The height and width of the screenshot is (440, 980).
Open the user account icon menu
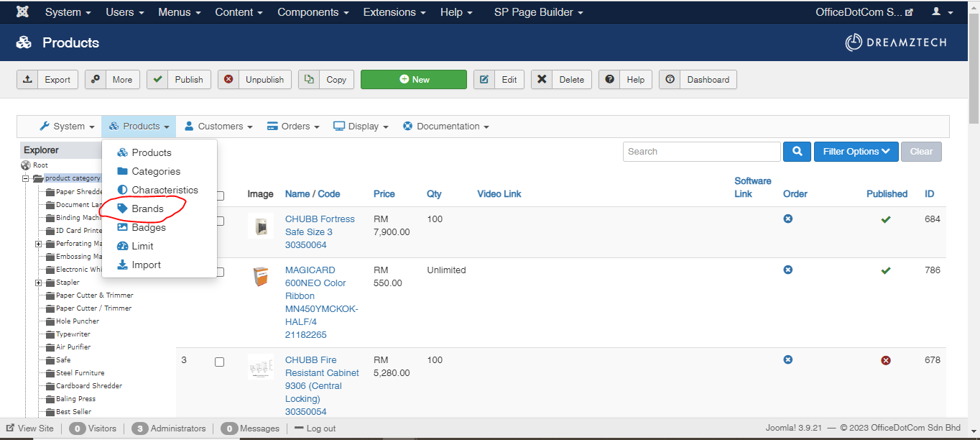coord(941,12)
